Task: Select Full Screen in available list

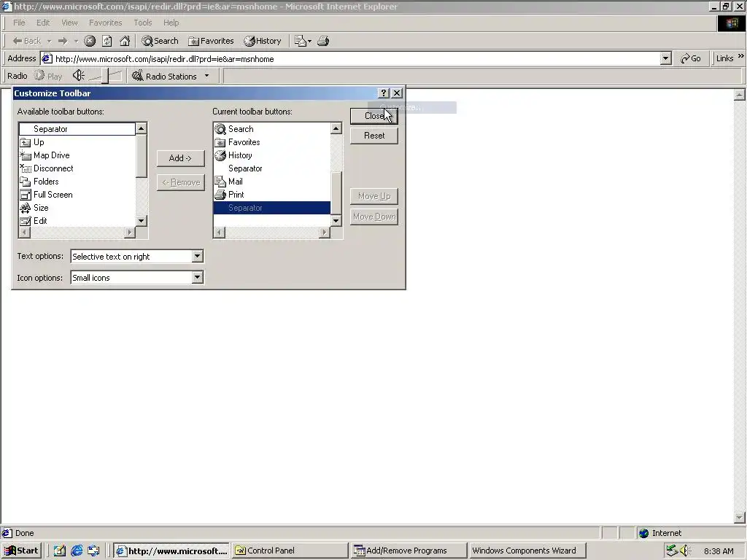Action: click(77, 195)
